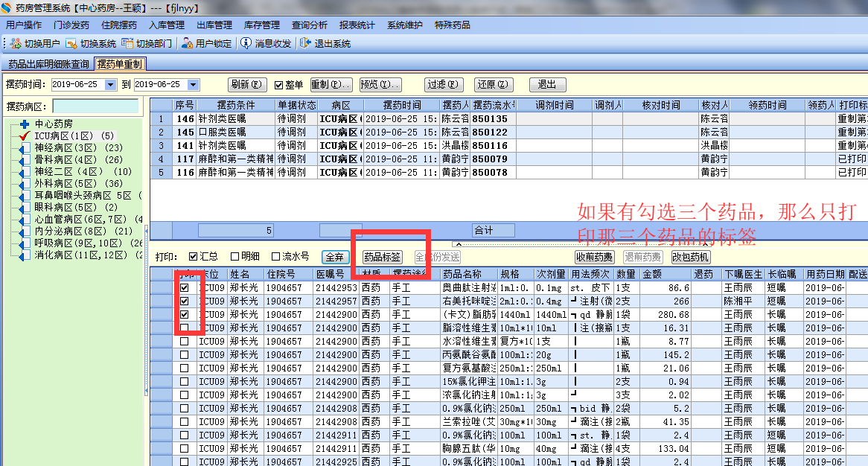Click icon next to 心血管病区(6区,7区)
Image resolution: width=868 pixels, height=466 pixels.
tap(25, 219)
